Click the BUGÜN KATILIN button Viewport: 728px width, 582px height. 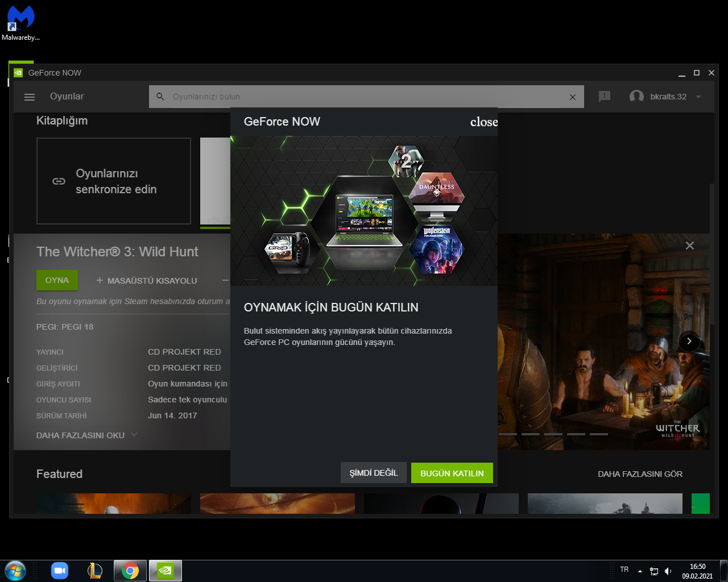pos(452,473)
